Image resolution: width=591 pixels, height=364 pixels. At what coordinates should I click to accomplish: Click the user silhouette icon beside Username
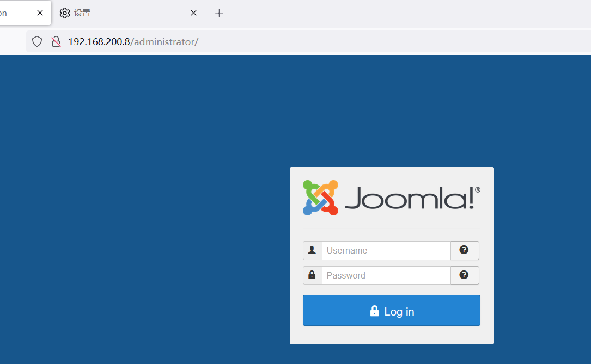click(x=312, y=250)
